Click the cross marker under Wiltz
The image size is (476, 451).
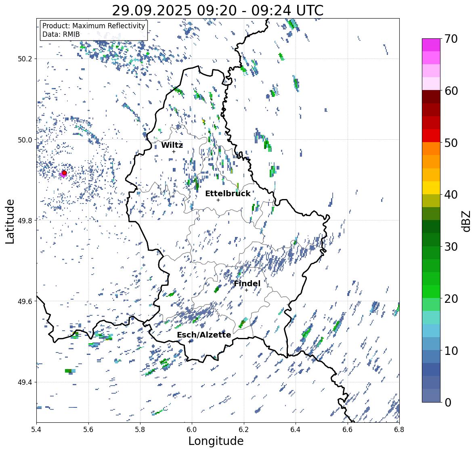click(174, 152)
